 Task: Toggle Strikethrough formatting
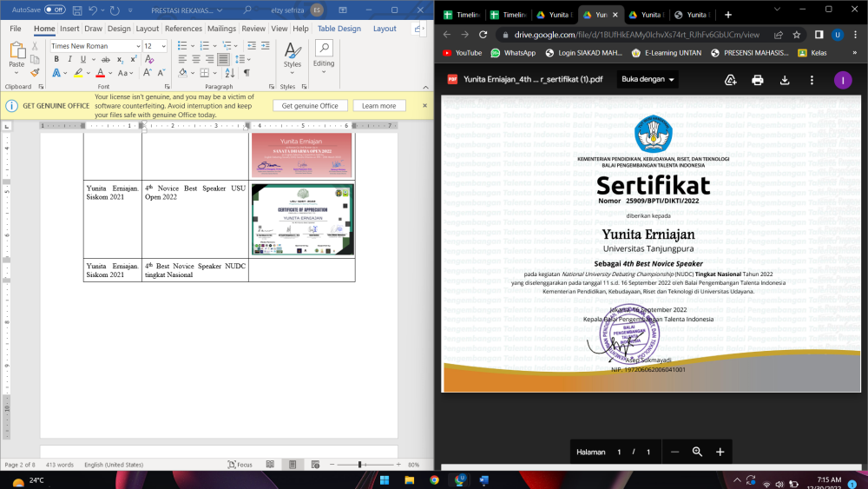coord(106,59)
